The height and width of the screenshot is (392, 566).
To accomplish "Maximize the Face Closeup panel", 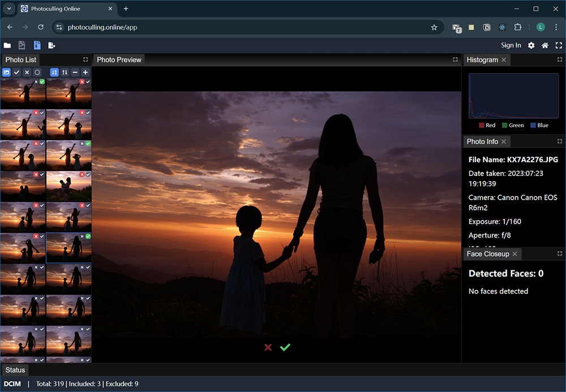I will 560,254.
